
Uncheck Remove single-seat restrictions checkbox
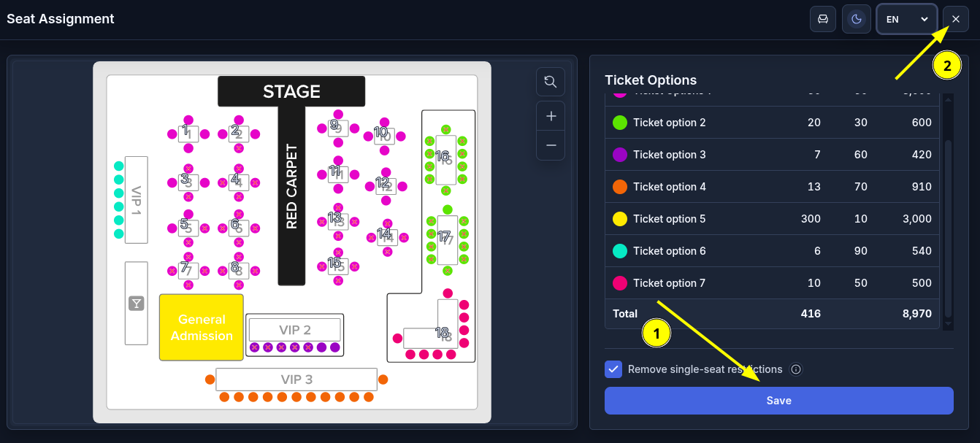point(613,369)
